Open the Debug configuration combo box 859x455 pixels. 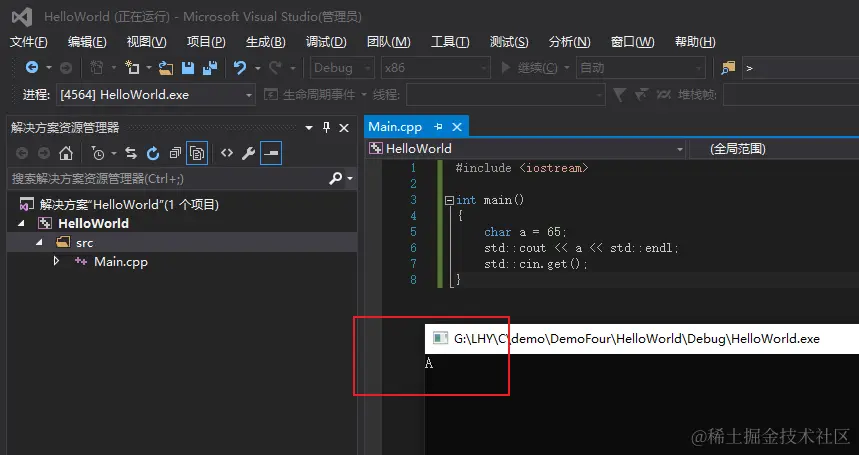342,68
